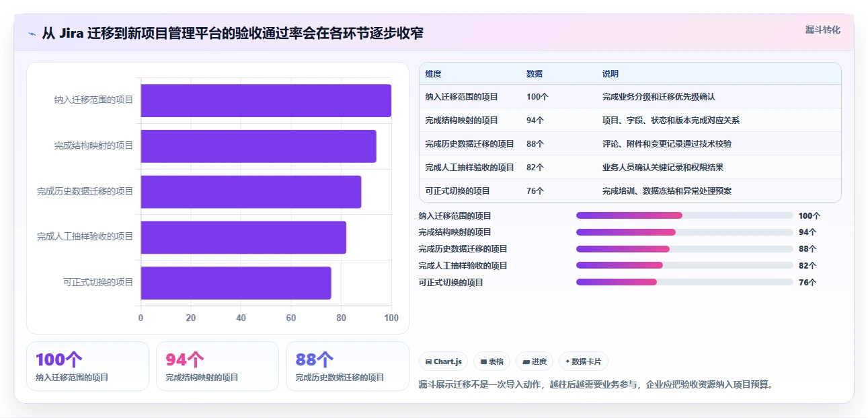
Task: Click the chart bar for 完成历史数据迁移的项目
Action: pos(251,192)
